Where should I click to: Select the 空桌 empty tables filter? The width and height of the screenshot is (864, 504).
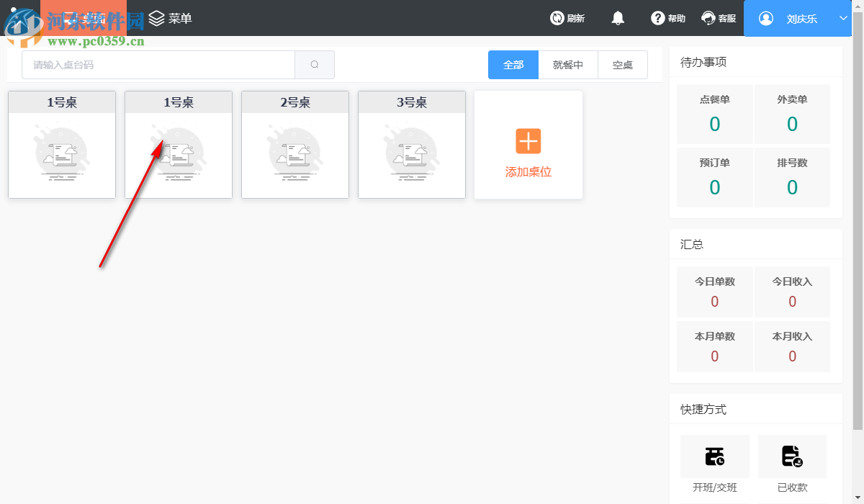622,64
